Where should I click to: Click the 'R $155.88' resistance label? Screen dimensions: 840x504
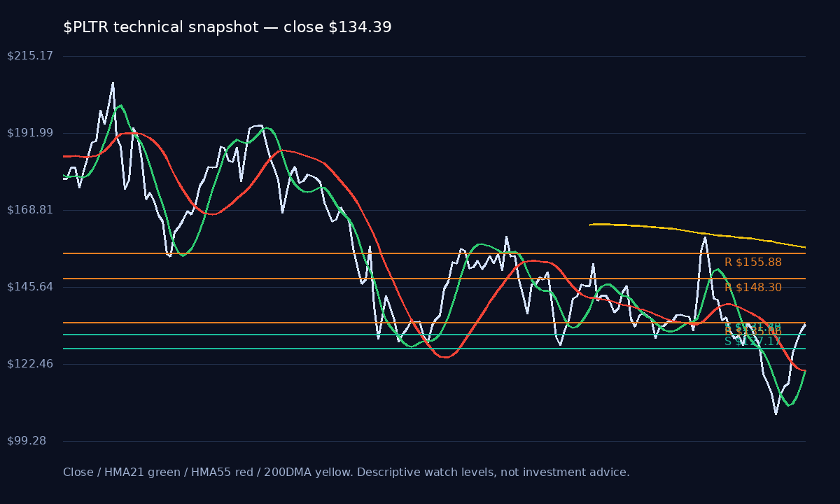(x=753, y=262)
